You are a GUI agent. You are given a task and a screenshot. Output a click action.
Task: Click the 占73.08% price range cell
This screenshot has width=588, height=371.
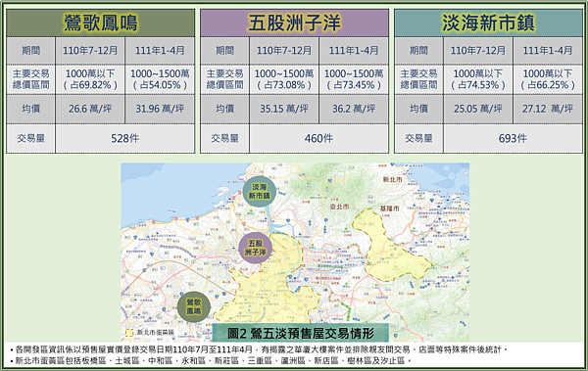tap(284, 79)
